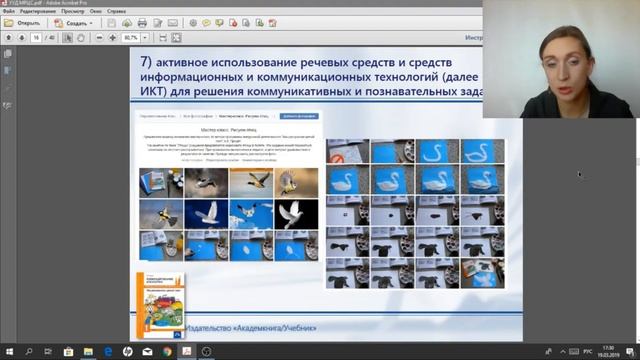Click the zoom percentage field 80,7%
This screenshot has height=360, width=640.
pyautogui.click(x=131, y=38)
